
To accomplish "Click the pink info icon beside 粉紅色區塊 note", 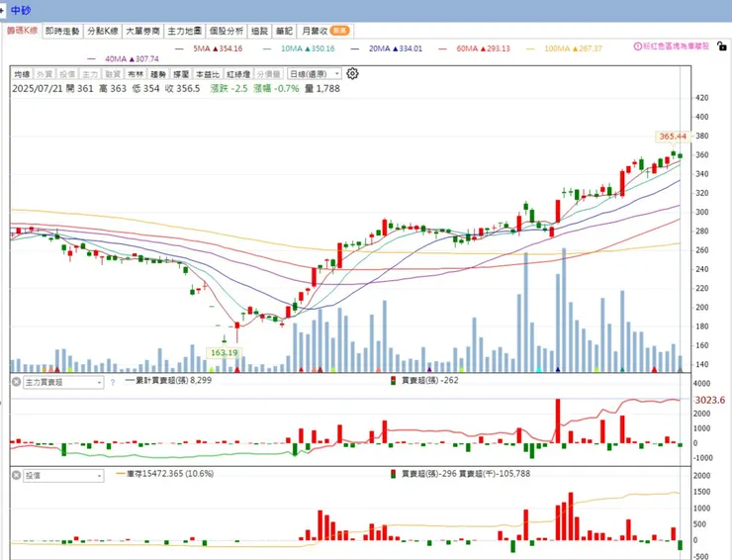I will 638,47.
